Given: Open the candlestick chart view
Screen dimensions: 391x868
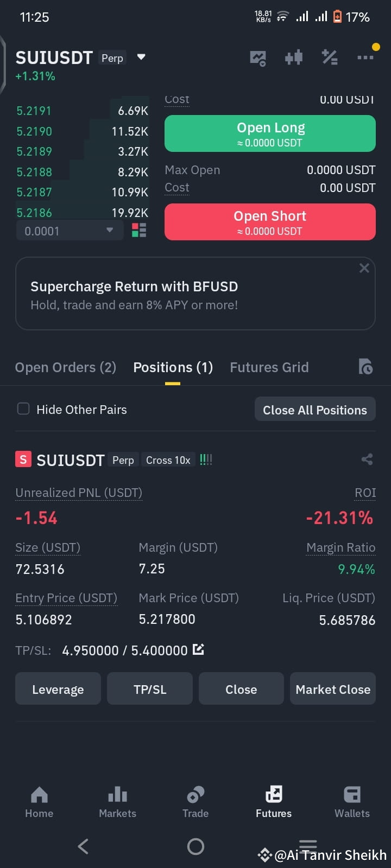Looking at the screenshot, I should tap(293, 58).
